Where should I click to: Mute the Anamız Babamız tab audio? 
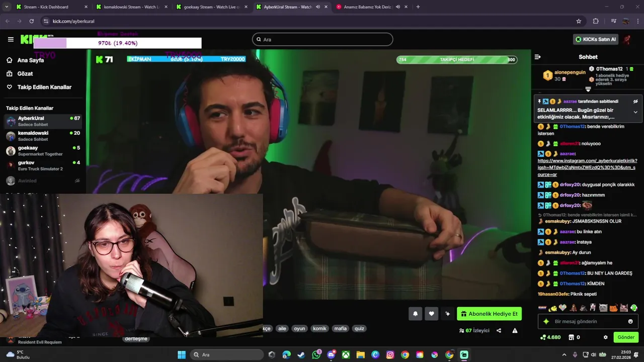398,7
